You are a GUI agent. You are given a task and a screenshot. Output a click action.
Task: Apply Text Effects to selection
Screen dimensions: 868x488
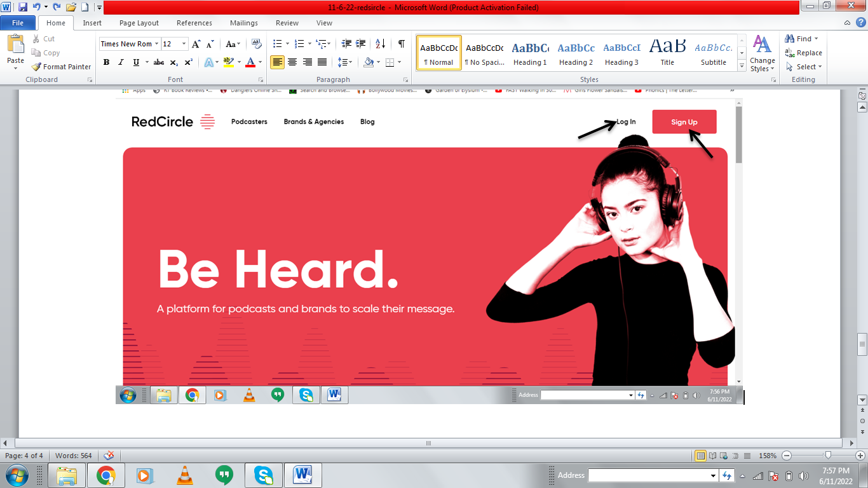[x=208, y=62]
